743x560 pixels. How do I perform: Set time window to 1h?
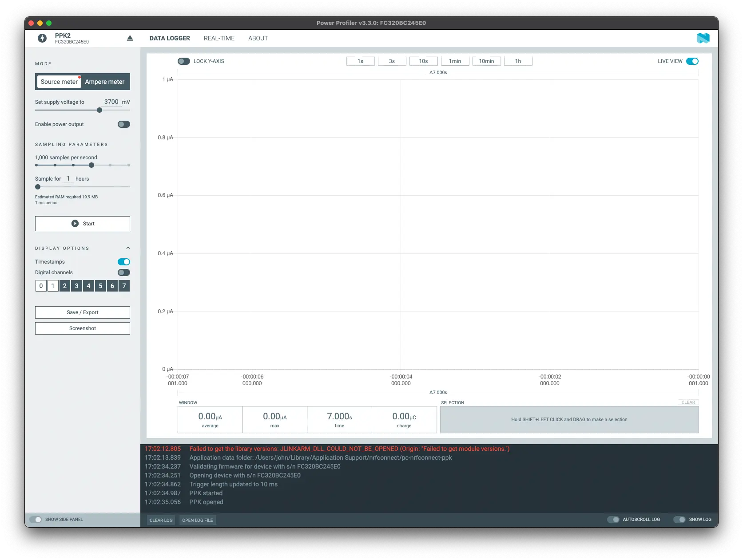coord(518,61)
